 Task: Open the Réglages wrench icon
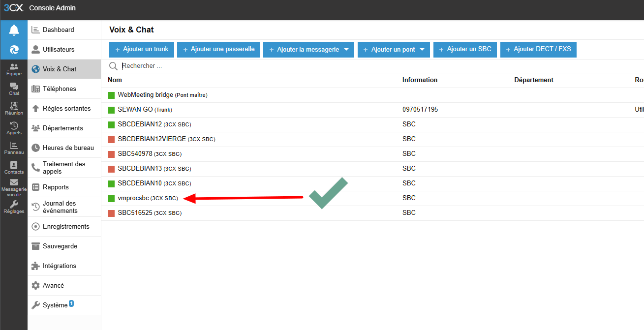coord(14,207)
